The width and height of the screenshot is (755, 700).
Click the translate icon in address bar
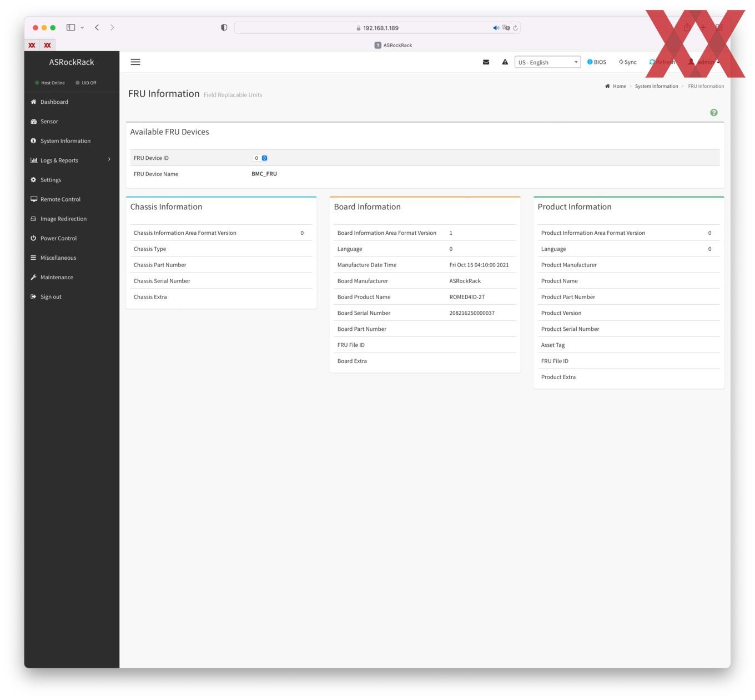[x=506, y=28]
